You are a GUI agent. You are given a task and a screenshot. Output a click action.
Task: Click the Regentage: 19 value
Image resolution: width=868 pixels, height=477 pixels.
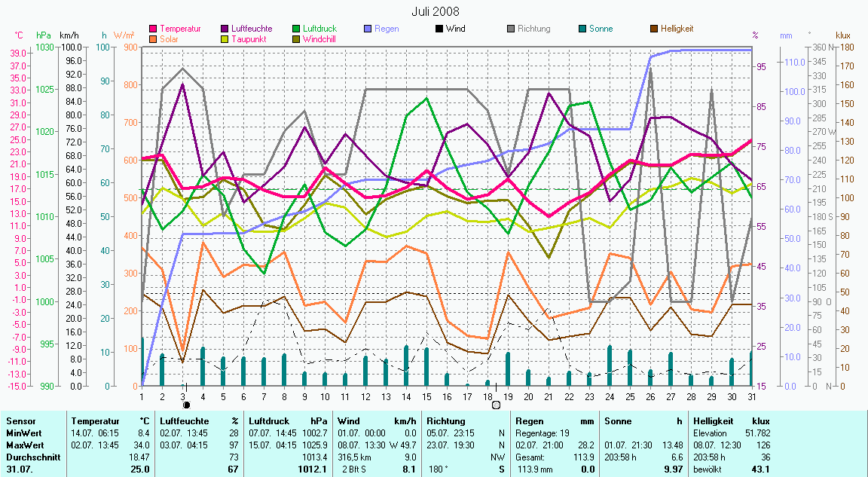[x=542, y=433]
